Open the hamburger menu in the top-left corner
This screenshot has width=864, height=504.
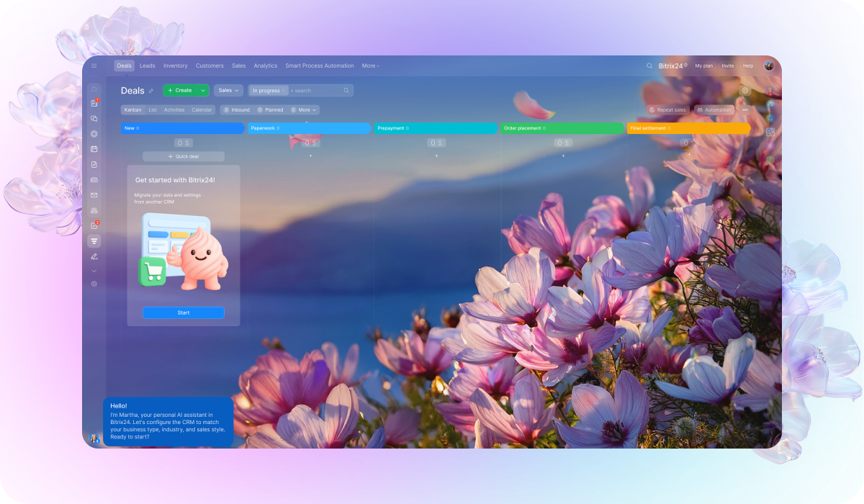tap(94, 66)
